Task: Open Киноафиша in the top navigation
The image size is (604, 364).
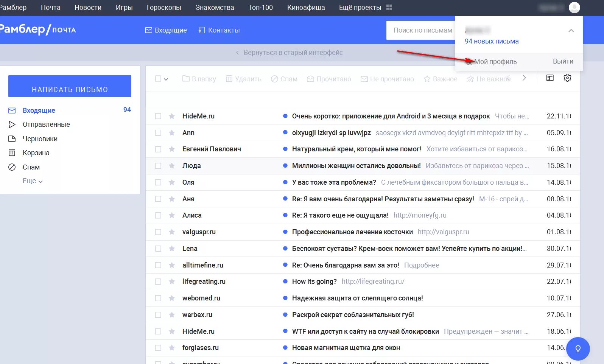Action: point(306,8)
